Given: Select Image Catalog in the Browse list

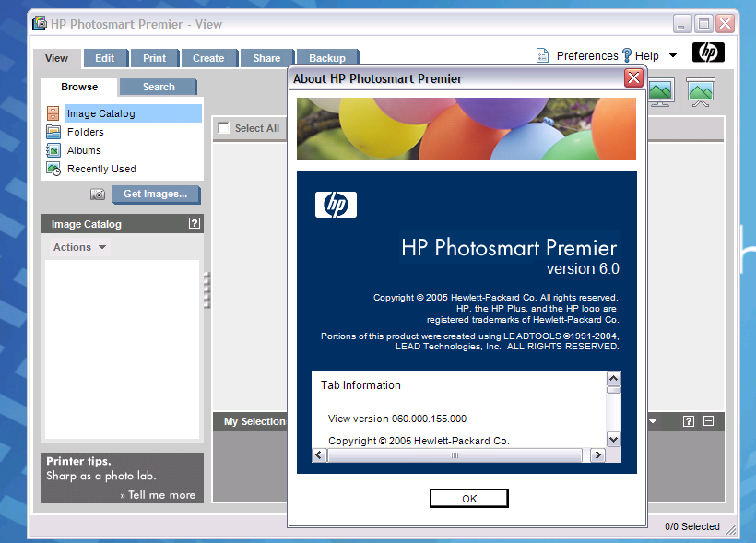Looking at the screenshot, I should click(133, 113).
